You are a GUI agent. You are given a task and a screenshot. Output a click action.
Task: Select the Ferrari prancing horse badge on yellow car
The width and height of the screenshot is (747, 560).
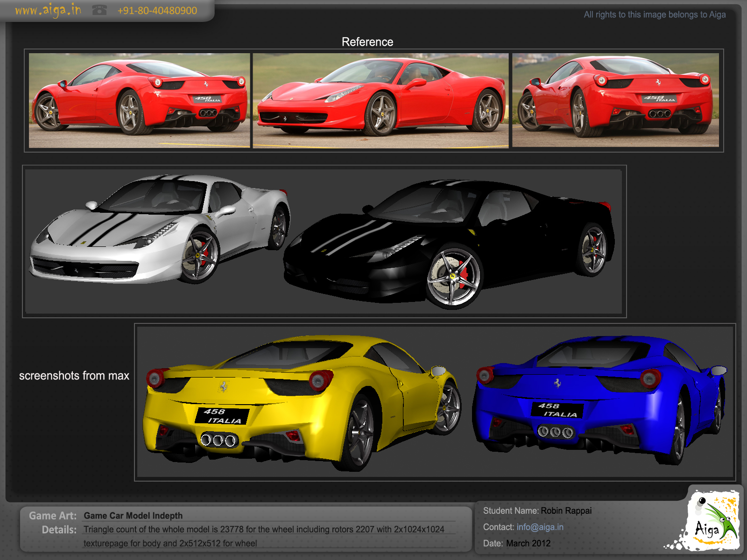223,386
